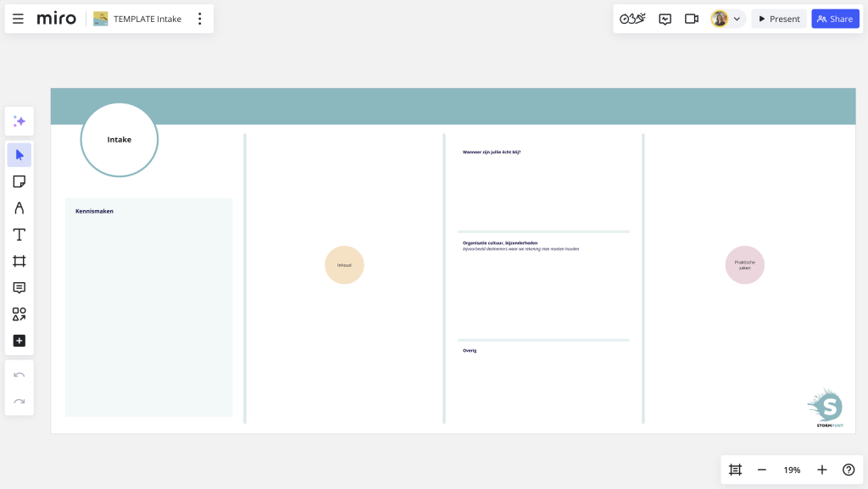This screenshot has width=868, height=489.
Task: Open shapes and templates library
Action: [19, 314]
